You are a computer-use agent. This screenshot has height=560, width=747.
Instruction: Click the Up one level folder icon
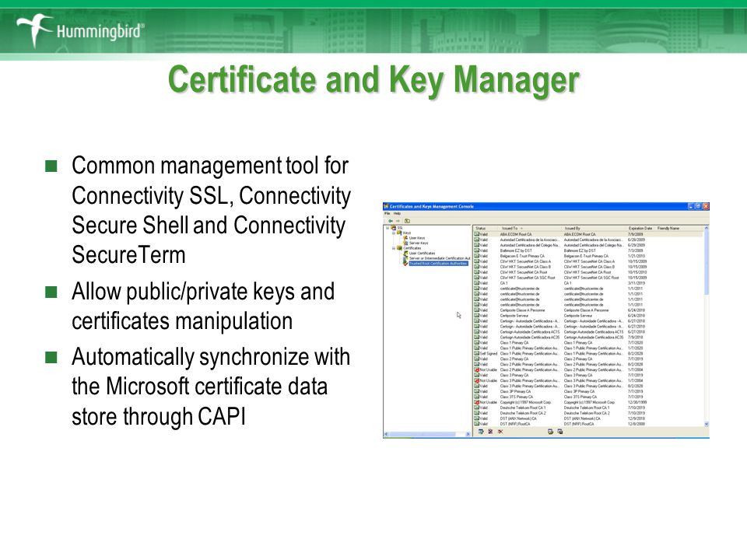[x=407, y=221]
